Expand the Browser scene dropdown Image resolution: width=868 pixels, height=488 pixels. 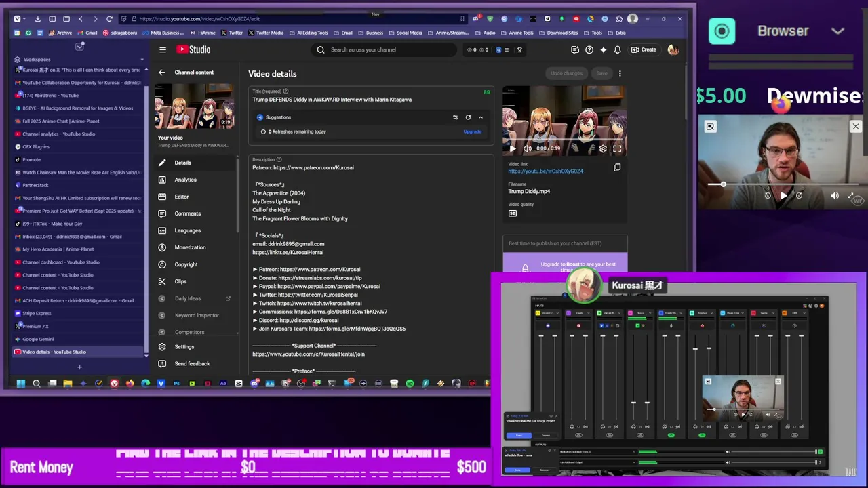point(837,30)
